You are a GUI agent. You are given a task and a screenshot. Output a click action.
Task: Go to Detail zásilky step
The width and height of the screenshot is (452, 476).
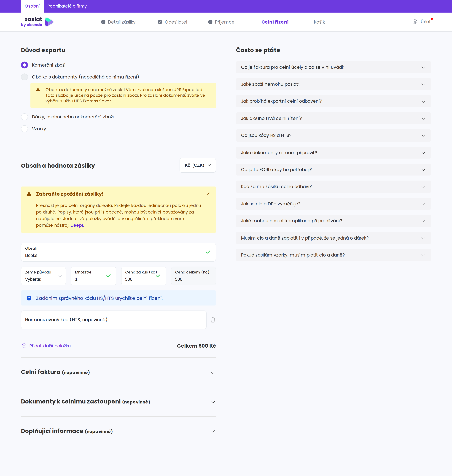pyautogui.click(x=122, y=22)
